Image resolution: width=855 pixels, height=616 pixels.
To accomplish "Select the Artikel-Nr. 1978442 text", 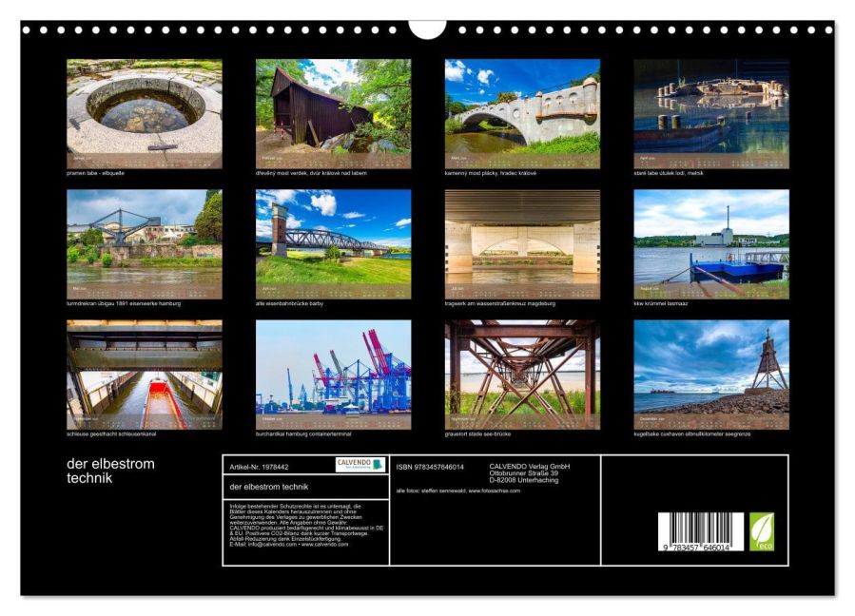I will point(259,465).
